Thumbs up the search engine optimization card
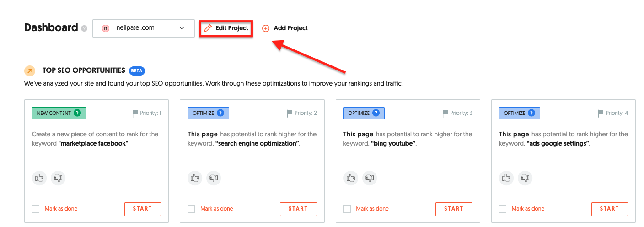This screenshot has width=644, height=227. click(x=195, y=178)
